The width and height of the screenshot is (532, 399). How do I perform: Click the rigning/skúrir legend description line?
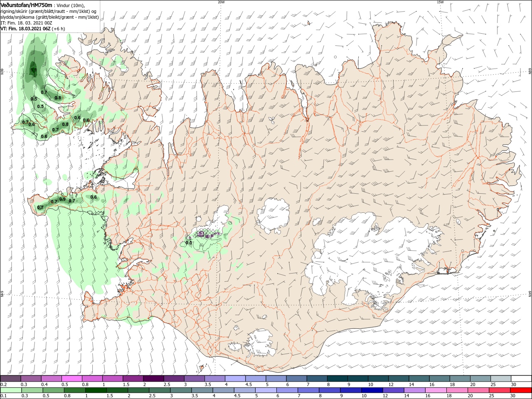tap(49, 12)
